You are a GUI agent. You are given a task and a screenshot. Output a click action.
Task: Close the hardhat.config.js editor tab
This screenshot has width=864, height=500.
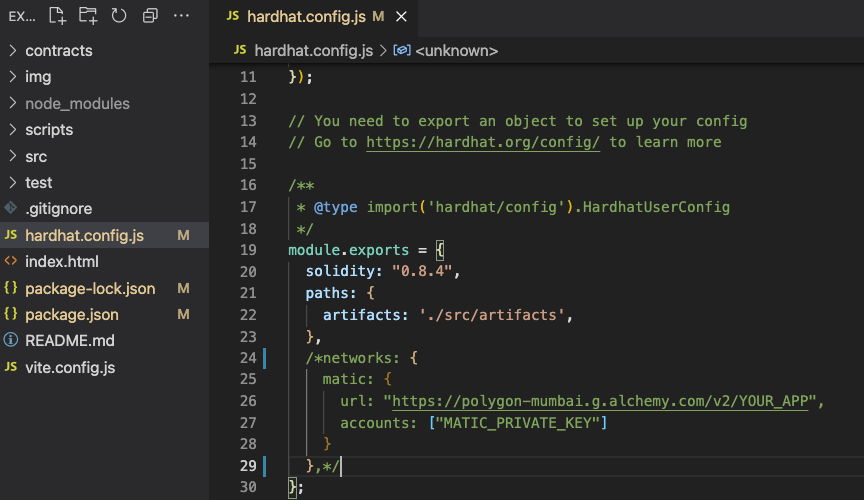pos(401,17)
